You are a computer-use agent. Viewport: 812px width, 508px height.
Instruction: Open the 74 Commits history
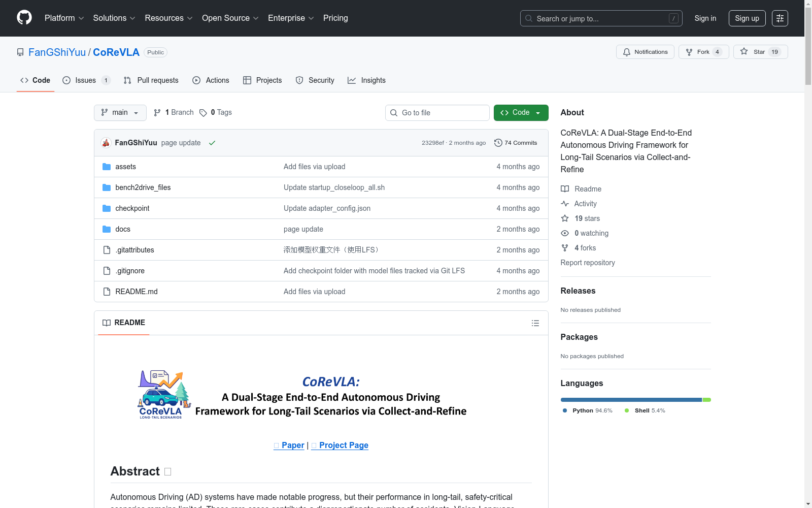coord(516,143)
